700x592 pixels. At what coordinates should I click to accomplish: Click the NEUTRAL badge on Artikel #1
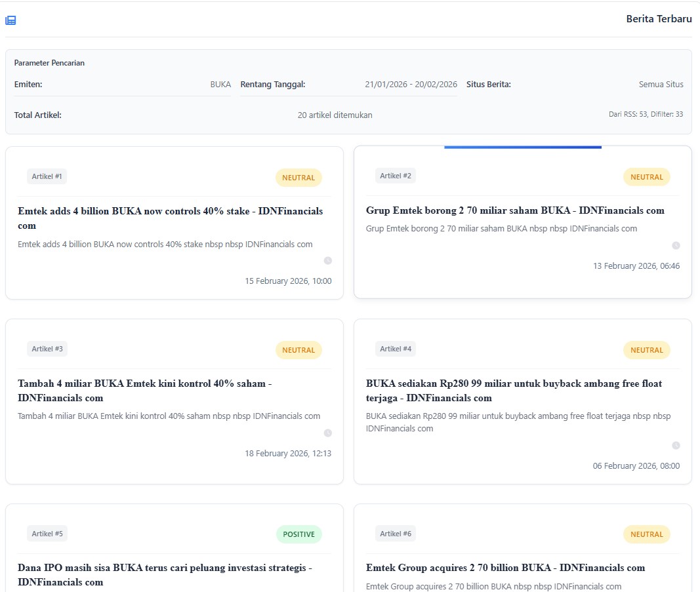pyautogui.click(x=299, y=178)
